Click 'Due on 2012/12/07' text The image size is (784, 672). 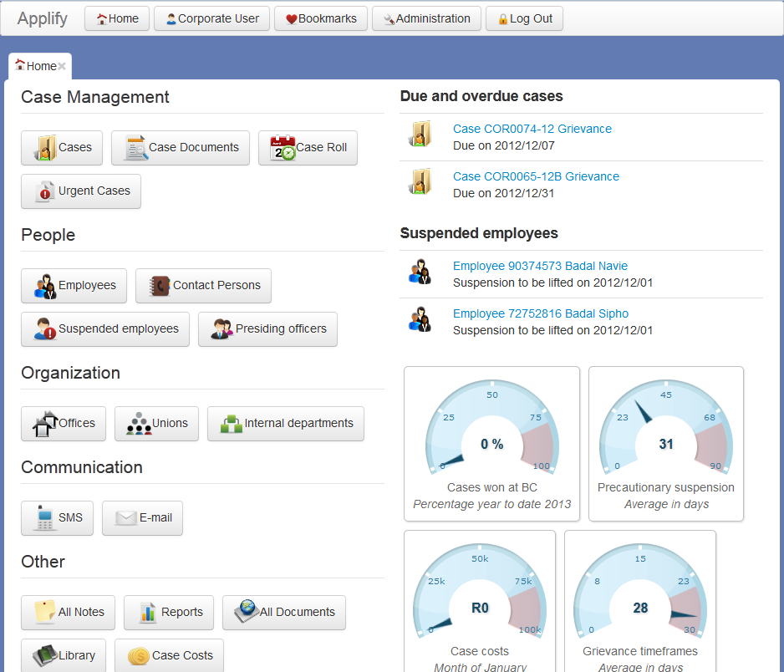[503, 146]
